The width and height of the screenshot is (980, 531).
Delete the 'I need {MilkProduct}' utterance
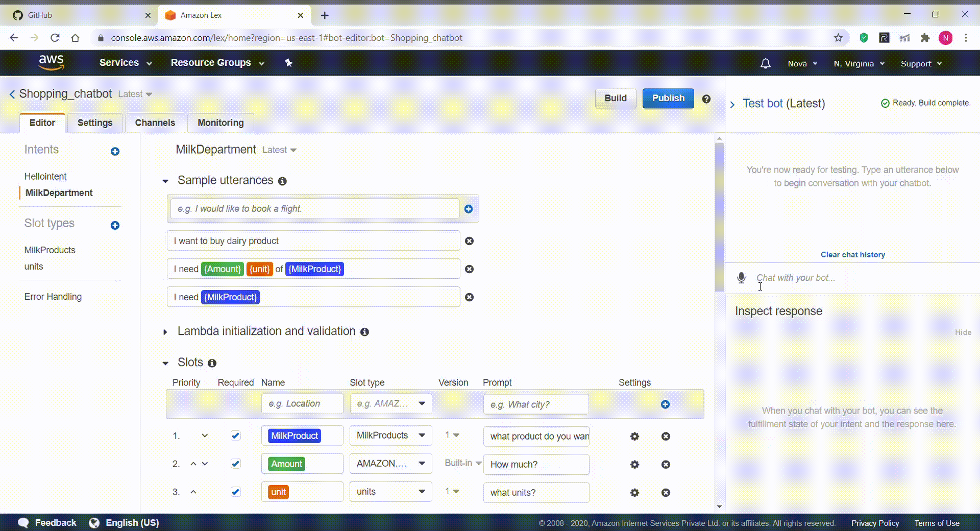(x=469, y=297)
